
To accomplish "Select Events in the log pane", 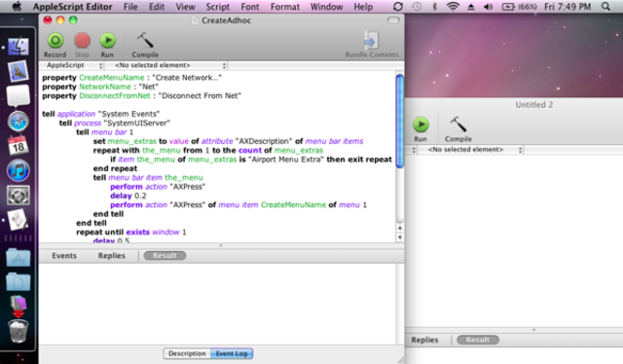I will (64, 256).
